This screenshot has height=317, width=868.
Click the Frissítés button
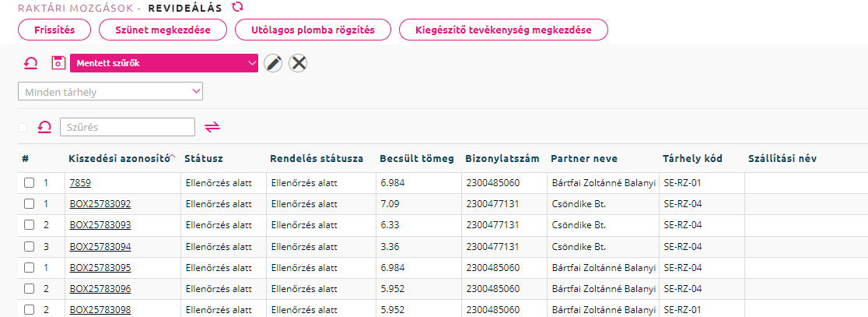(54, 30)
